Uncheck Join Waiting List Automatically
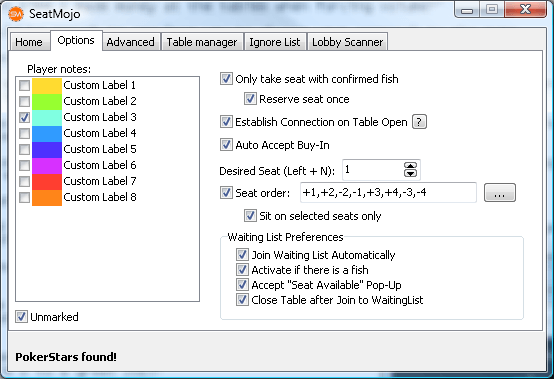 click(242, 254)
